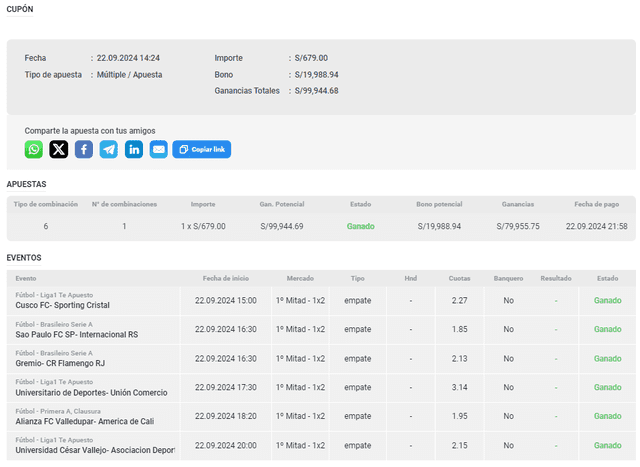Click the 1.95 odds value

[460, 416]
